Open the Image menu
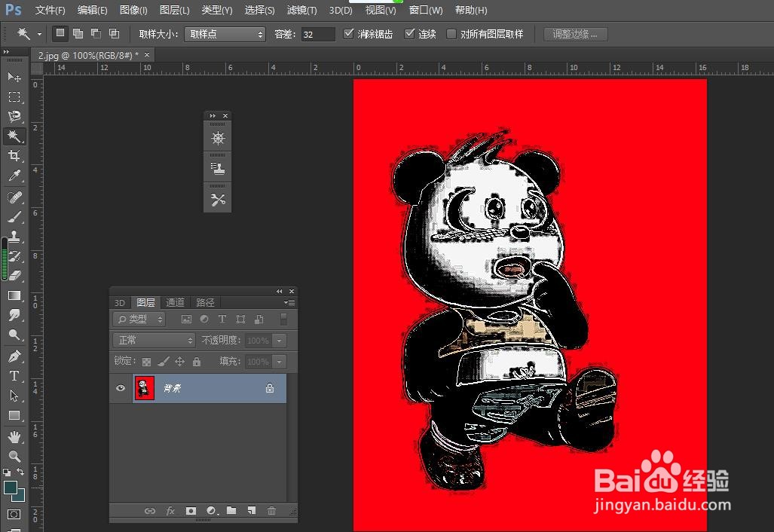Image resolution: width=774 pixels, height=532 pixels. click(133, 10)
